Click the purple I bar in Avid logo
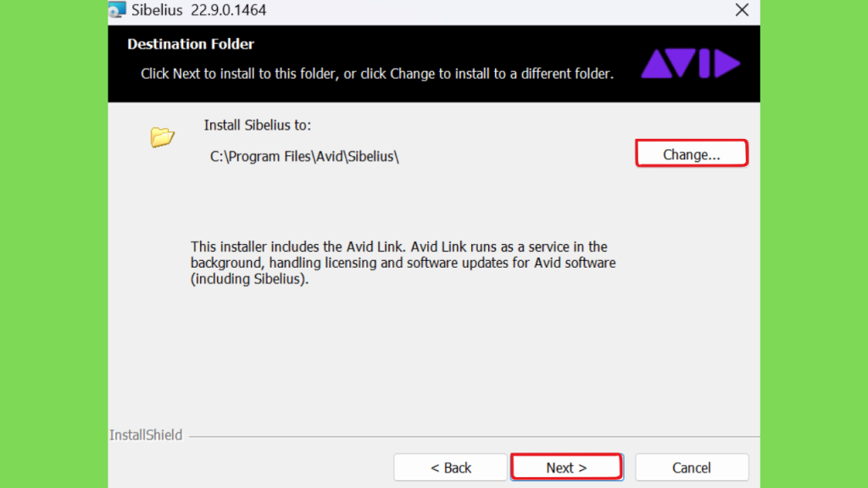The image size is (868, 488). pos(704,63)
